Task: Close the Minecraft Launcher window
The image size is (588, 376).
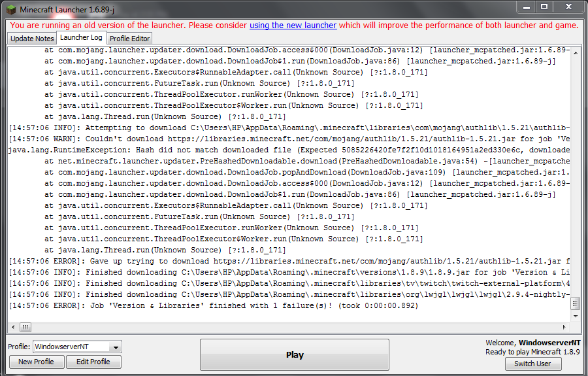Action: tap(568, 7)
